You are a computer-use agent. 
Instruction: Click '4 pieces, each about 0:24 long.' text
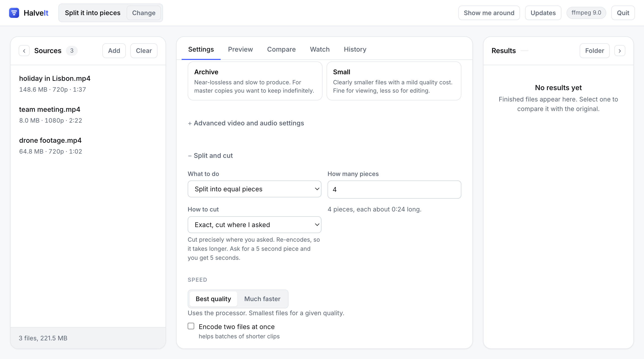374,209
